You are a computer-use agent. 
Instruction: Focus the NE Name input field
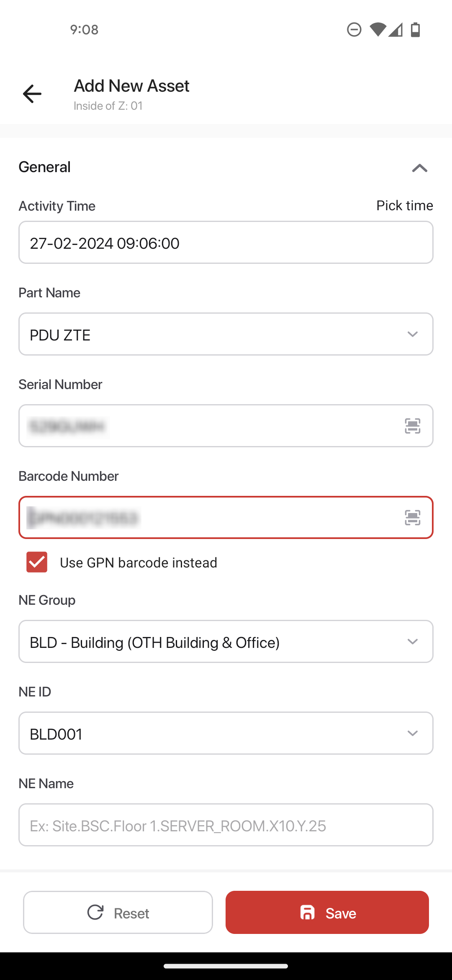[226, 825]
